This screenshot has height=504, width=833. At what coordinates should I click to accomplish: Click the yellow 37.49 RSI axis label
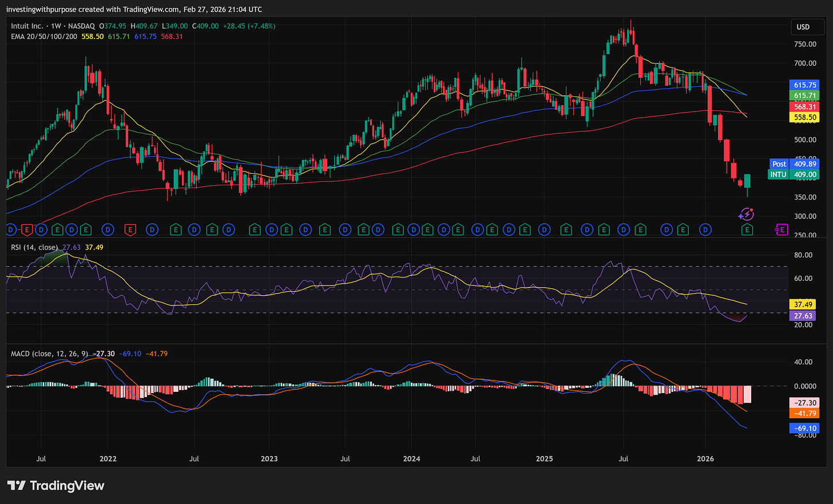click(x=803, y=304)
